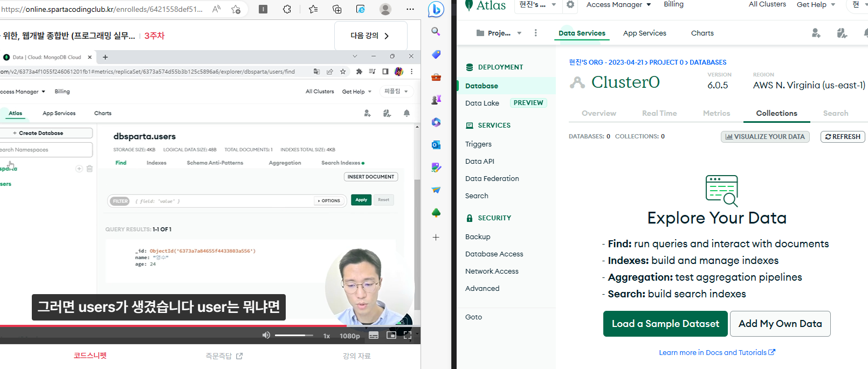
Task: Open the Collections tab of Cluster0
Action: [776, 113]
